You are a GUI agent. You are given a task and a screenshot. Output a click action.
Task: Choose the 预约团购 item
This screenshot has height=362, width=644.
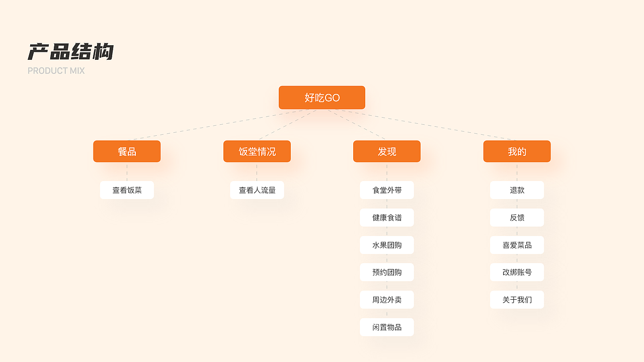[x=387, y=272]
